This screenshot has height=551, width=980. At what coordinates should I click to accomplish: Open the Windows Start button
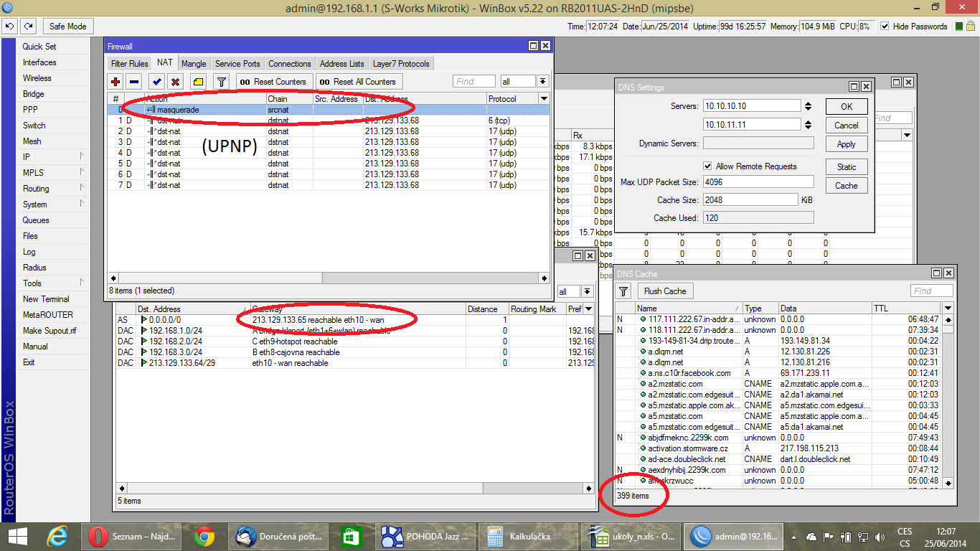click(19, 536)
